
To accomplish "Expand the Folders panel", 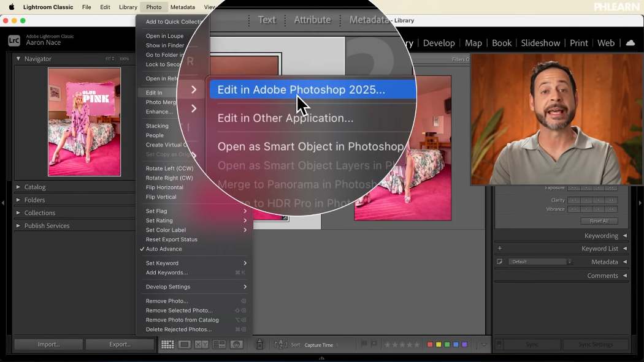I will (18, 200).
